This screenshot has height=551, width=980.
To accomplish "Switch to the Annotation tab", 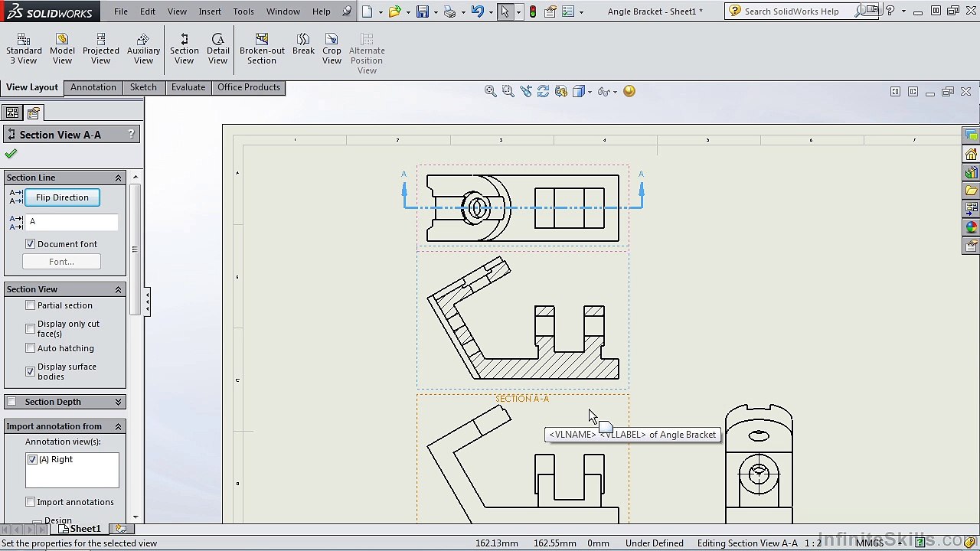I will click(93, 87).
